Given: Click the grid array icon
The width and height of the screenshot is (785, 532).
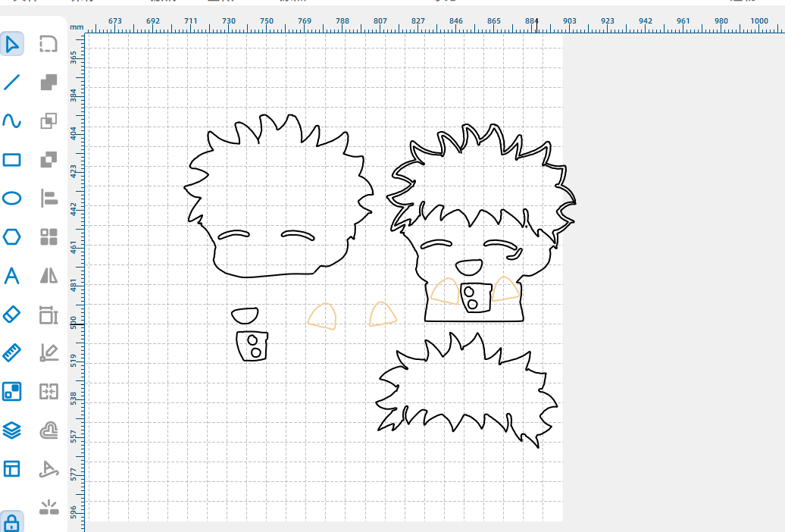Looking at the screenshot, I should [48, 237].
